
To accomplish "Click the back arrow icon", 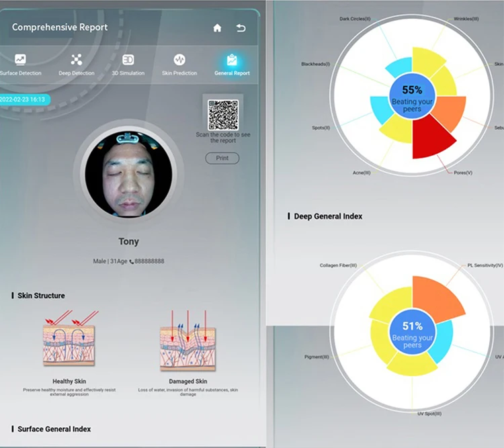I will [x=241, y=28].
